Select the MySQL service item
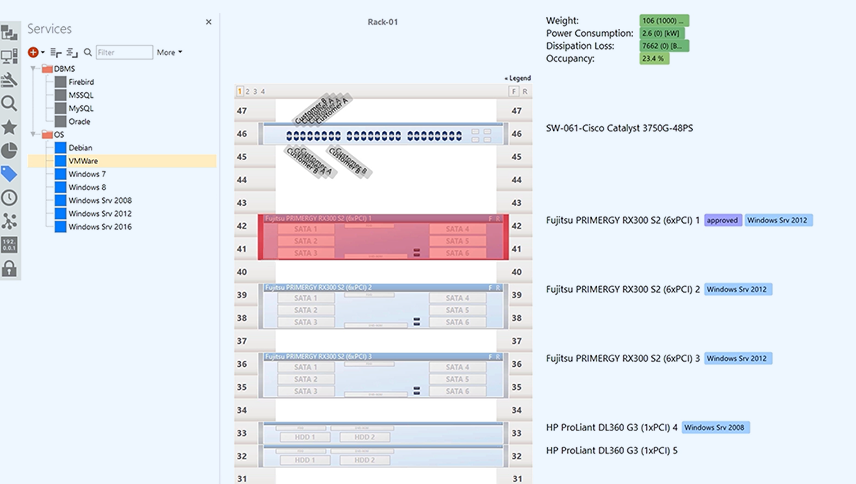 (81, 108)
